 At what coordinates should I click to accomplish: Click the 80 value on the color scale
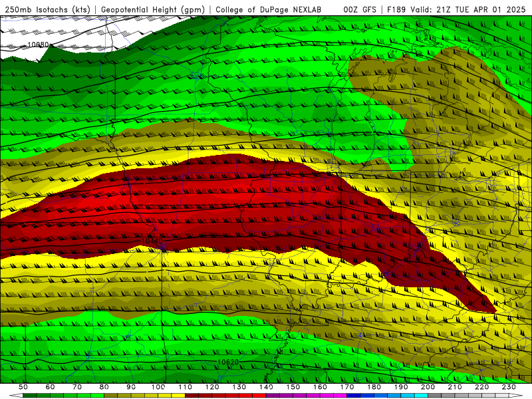(x=104, y=387)
